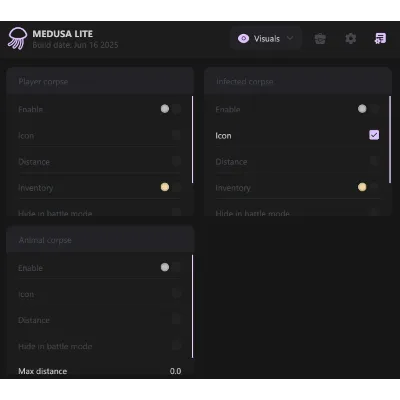Open the configs list icon in header
400x400 pixels.
click(380, 39)
